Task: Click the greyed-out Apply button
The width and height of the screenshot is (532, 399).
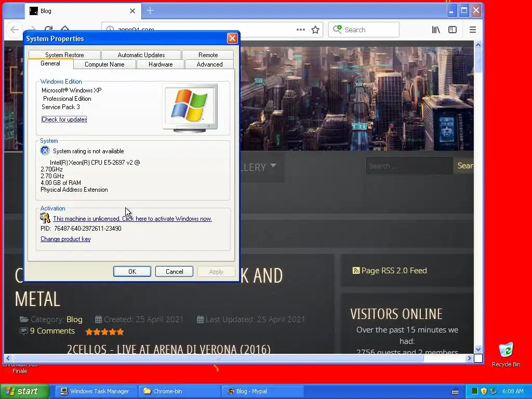Action: point(216,271)
